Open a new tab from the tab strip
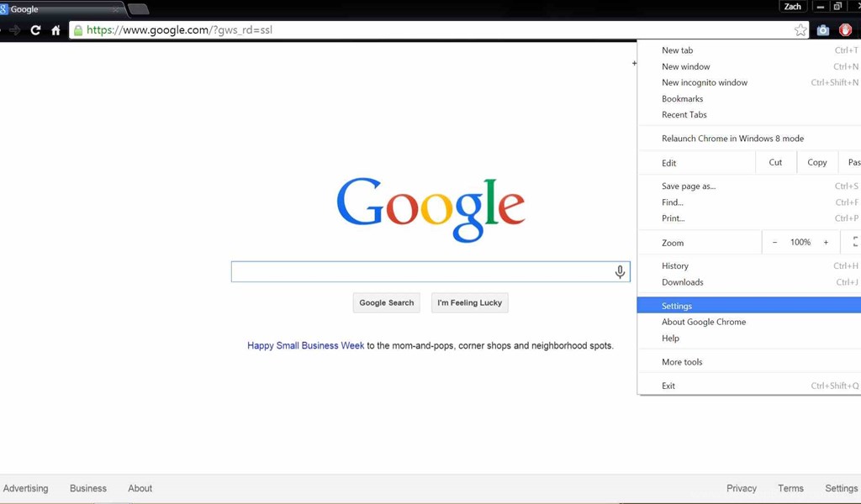This screenshot has height=504, width=861. tap(139, 8)
